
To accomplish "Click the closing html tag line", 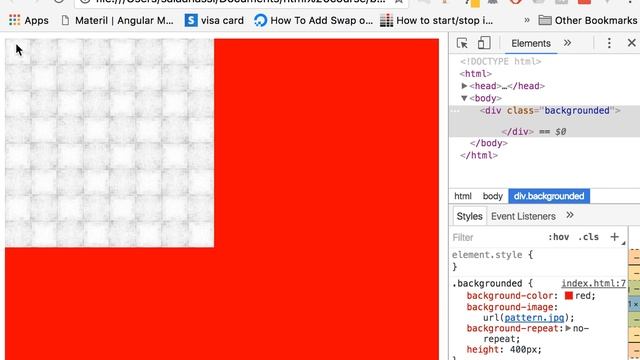I will coord(478,156).
